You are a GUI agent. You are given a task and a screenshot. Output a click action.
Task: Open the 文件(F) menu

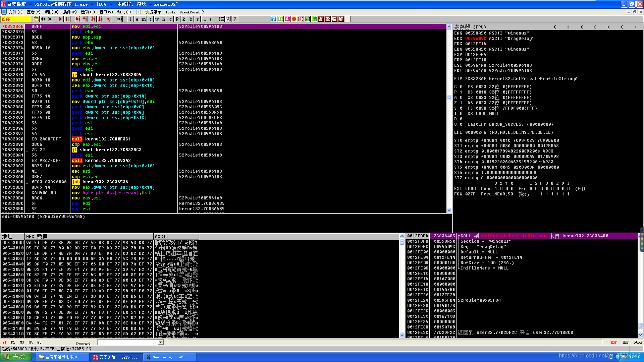tap(15, 12)
